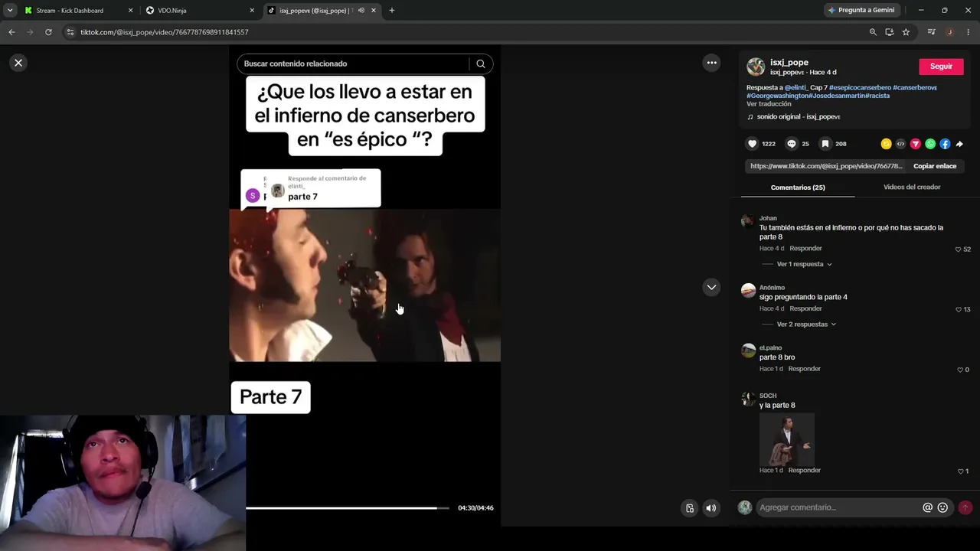Send to friends with the red arrow icon
Screen dimensions: 980x551
(915, 144)
